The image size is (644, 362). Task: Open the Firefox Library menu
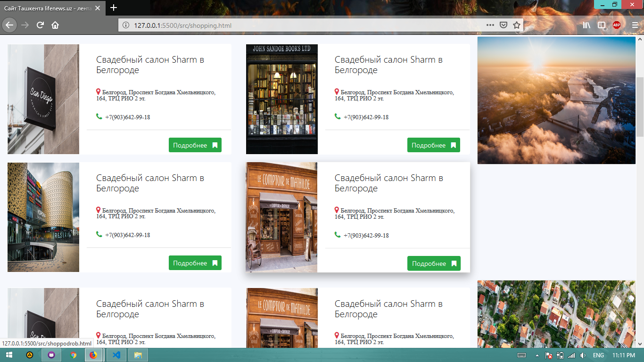click(586, 25)
